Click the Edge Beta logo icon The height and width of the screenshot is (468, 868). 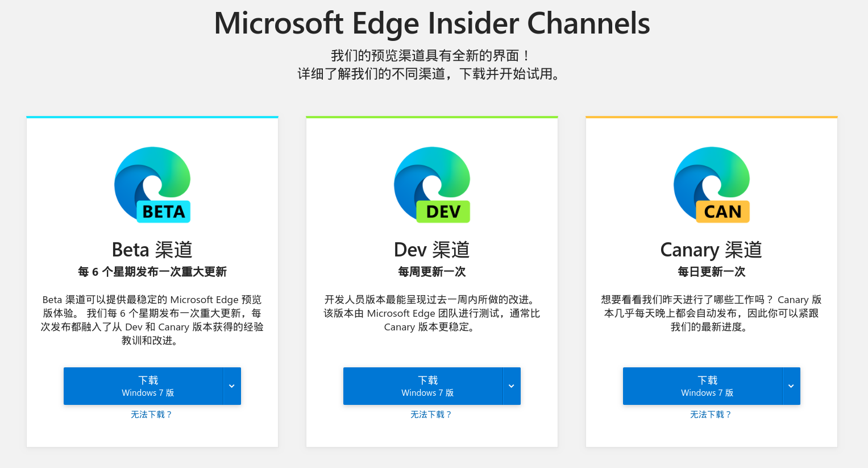[152, 185]
